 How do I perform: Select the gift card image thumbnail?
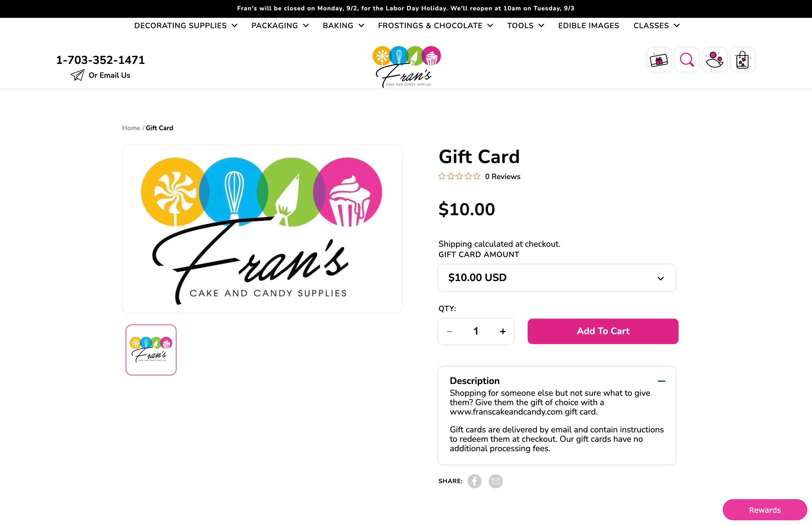[151, 350]
